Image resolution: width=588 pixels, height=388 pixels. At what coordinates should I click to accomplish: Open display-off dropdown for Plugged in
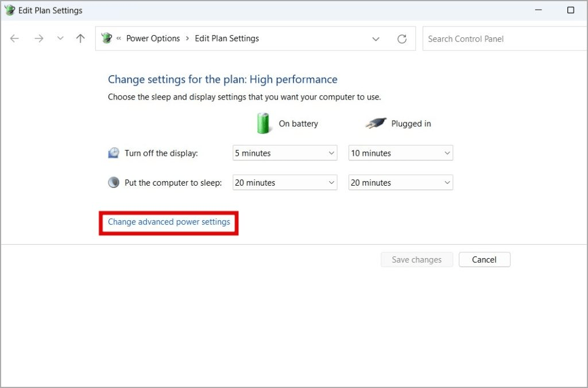(x=400, y=153)
